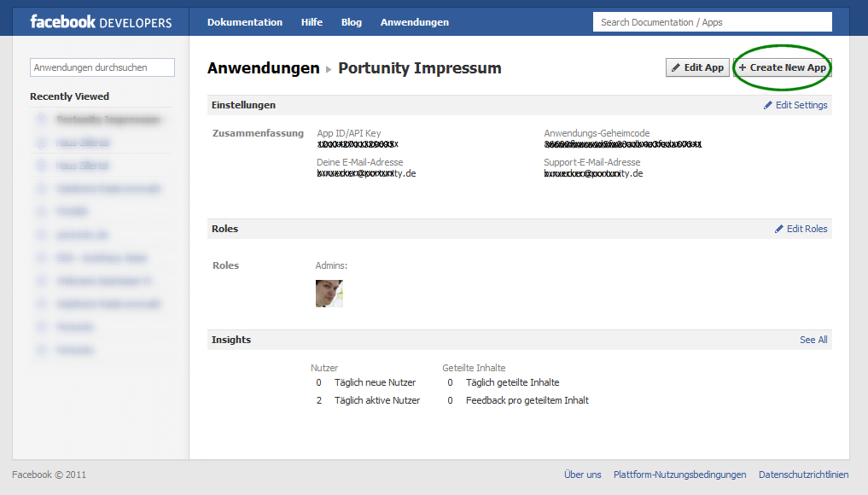This screenshot has width=868, height=495.
Task: Open the admin profile picture under Roles
Action: (x=329, y=293)
